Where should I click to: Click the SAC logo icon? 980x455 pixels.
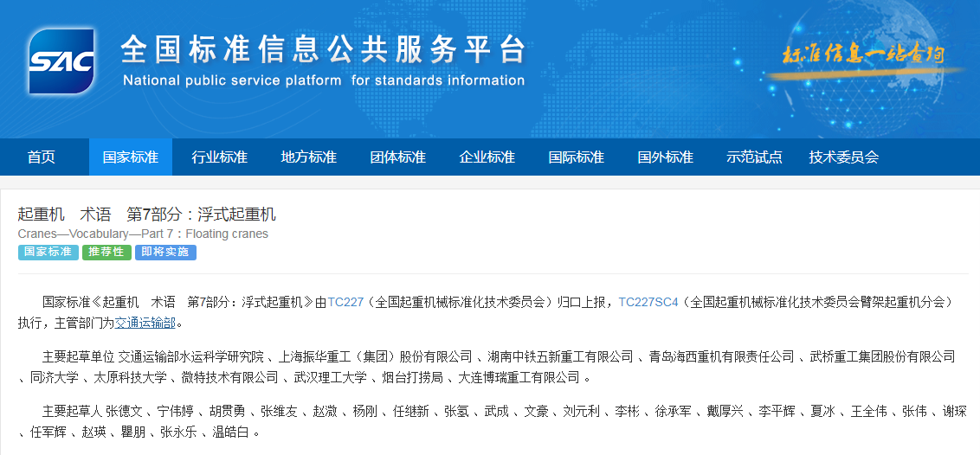(61, 61)
